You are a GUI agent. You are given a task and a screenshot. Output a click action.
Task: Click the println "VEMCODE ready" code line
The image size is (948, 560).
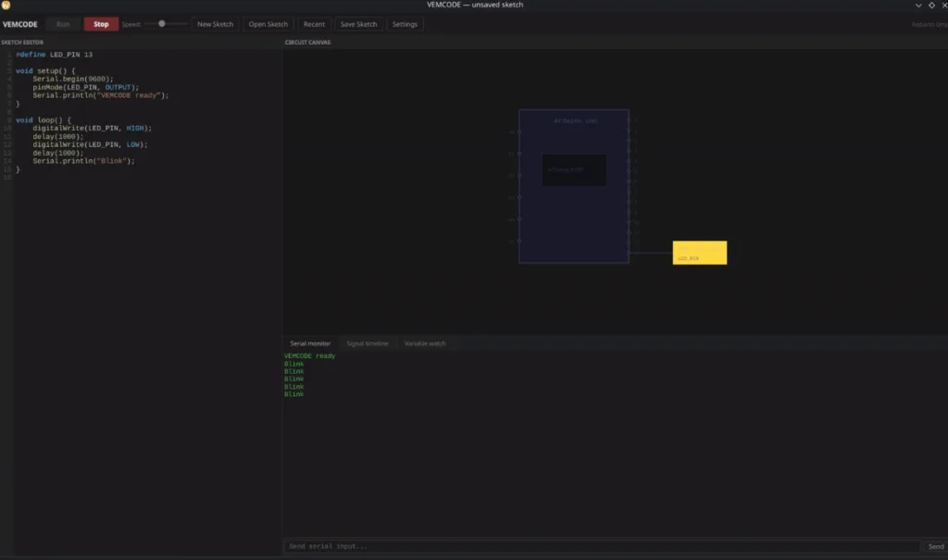pyautogui.click(x=101, y=95)
